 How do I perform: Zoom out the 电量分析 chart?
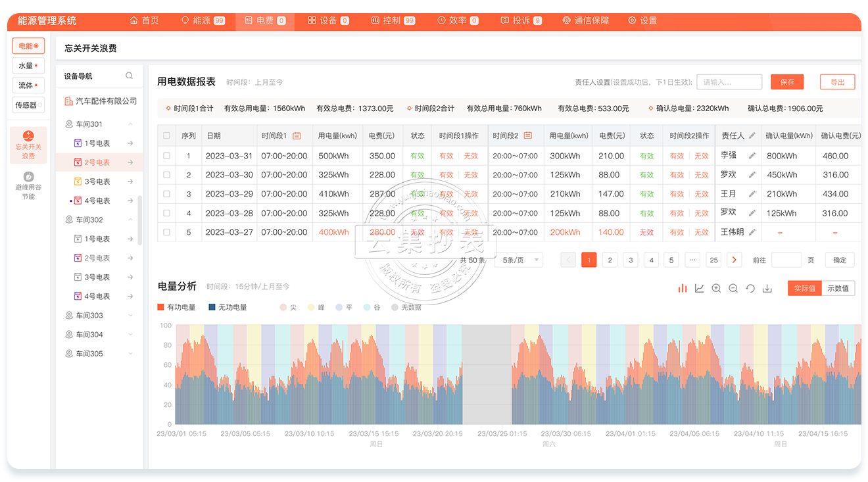tap(733, 289)
